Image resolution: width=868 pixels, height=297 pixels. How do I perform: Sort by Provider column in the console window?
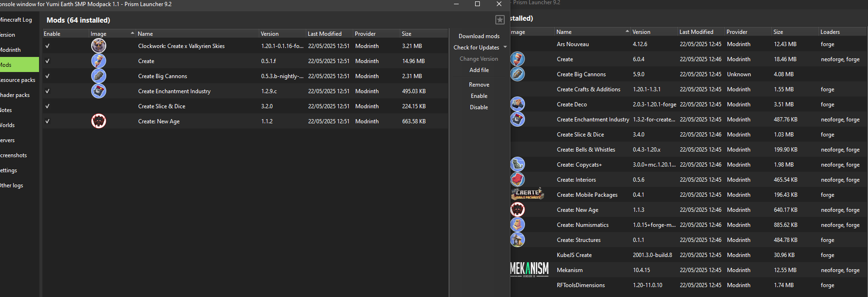click(376, 34)
